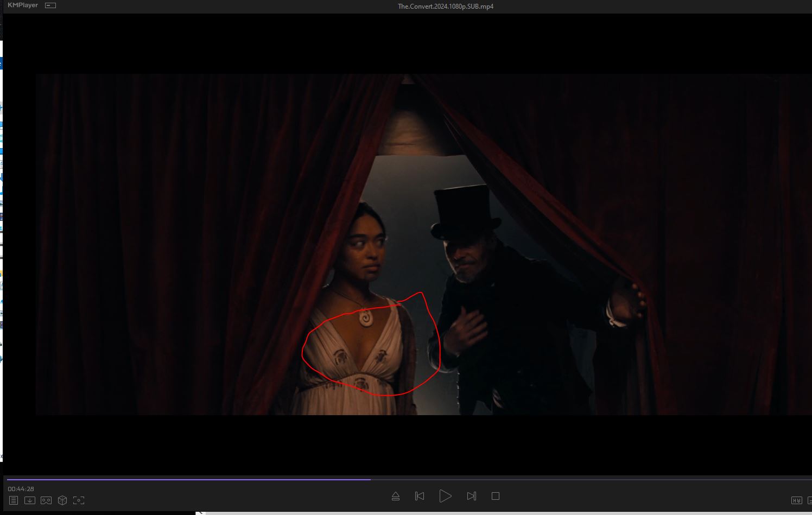Image resolution: width=812 pixels, height=515 pixels.
Task: Open the playlist panel icon
Action: tap(14, 500)
